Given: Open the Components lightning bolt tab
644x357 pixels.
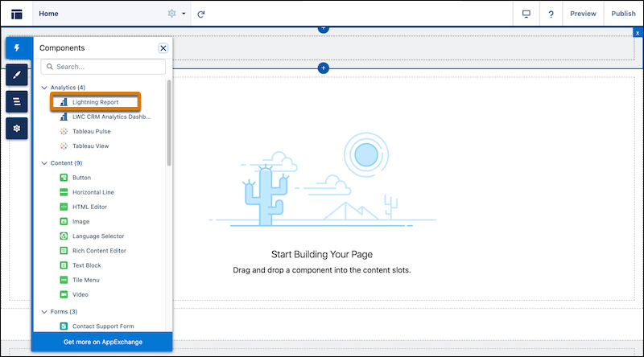Looking at the screenshot, I should 17,48.
